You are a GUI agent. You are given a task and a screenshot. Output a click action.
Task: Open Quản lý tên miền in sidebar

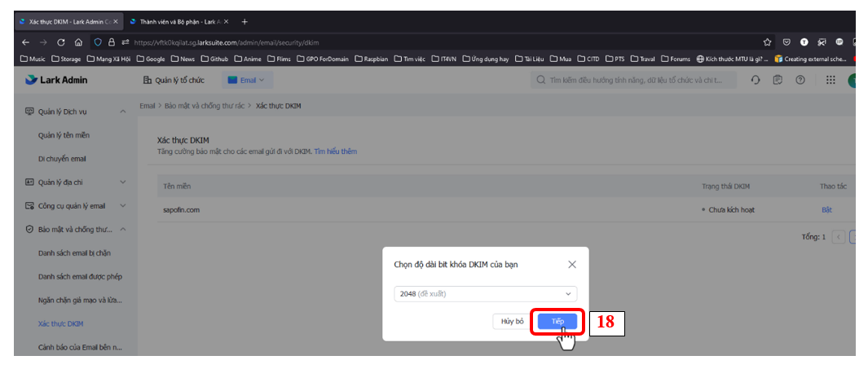pyautogui.click(x=64, y=135)
